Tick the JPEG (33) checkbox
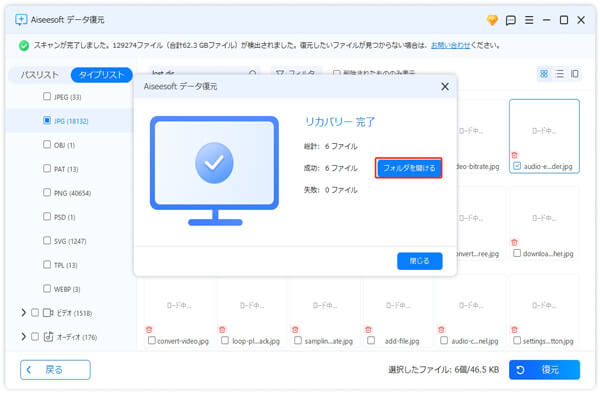 point(47,96)
